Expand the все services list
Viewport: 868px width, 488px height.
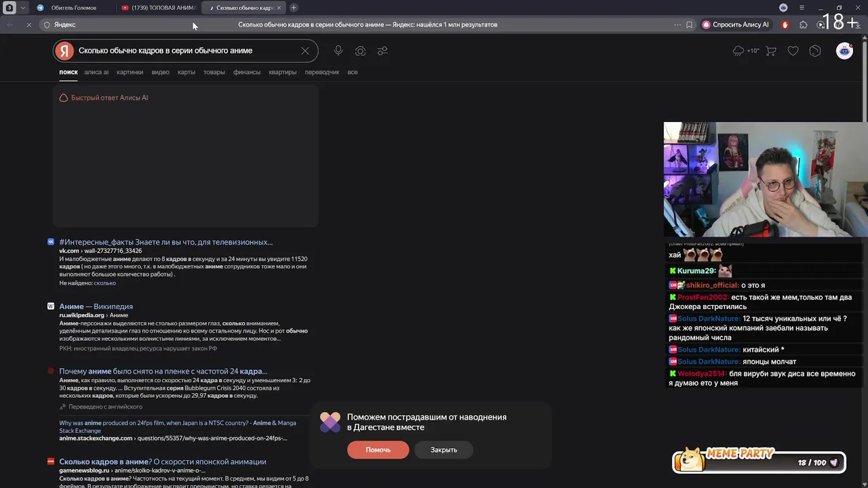pyautogui.click(x=353, y=72)
